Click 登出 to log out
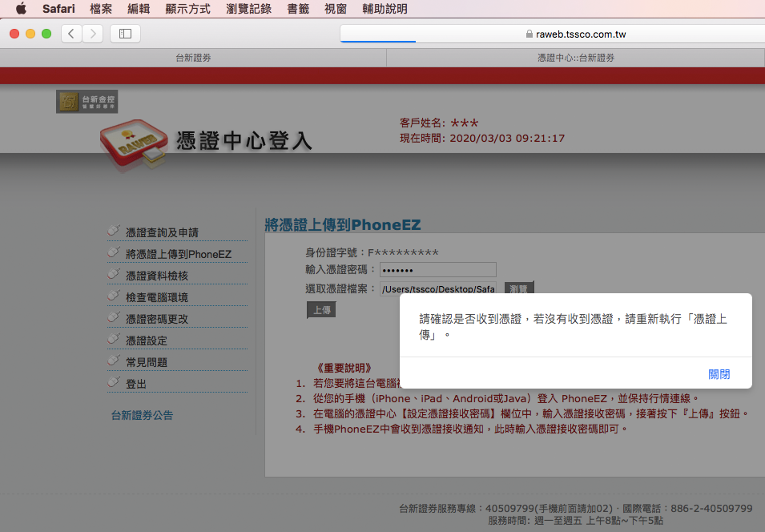The image size is (765, 532). coord(136,384)
